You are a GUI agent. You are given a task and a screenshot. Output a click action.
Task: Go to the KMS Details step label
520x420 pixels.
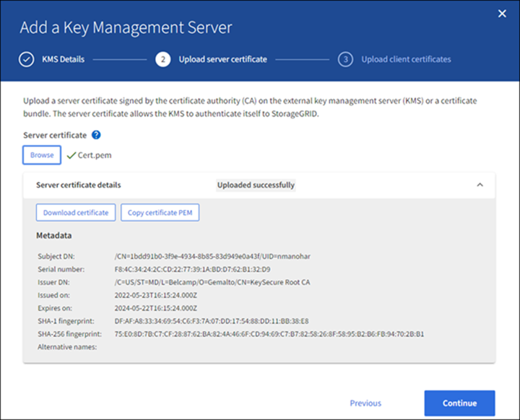click(62, 59)
